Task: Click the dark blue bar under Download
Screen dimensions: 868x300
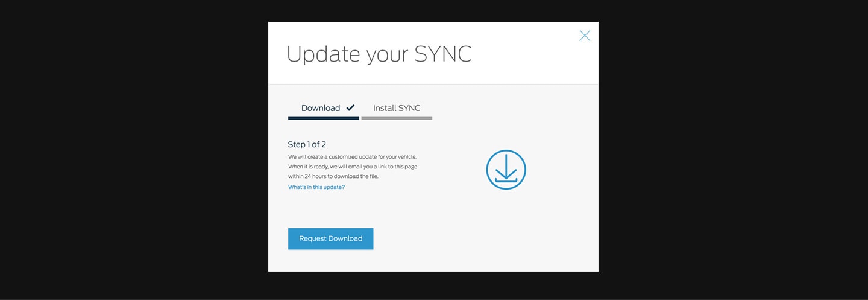Action: pos(323,118)
